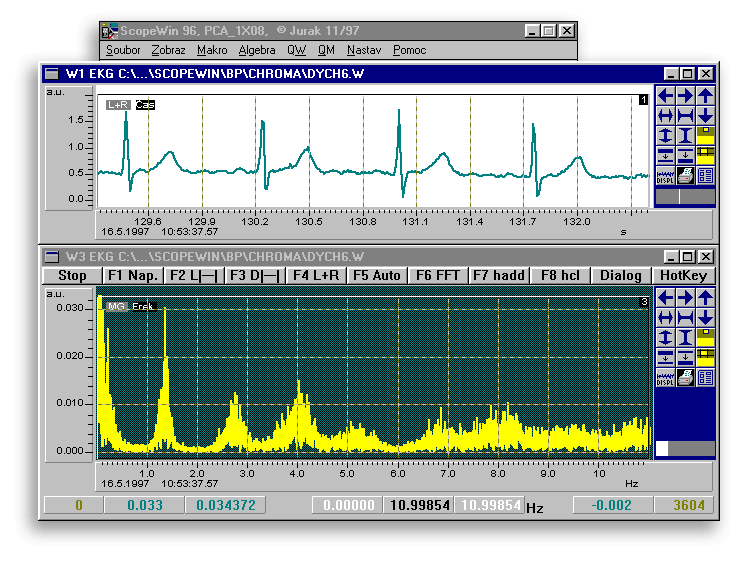Open the Makro menu
This screenshot has height=562, width=738.
212,50
